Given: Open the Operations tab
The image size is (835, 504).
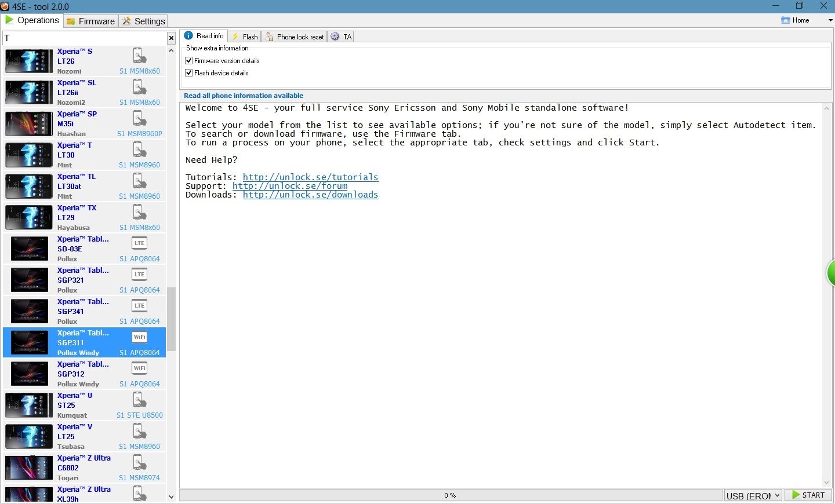Looking at the screenshot, I should click(32, 20).
